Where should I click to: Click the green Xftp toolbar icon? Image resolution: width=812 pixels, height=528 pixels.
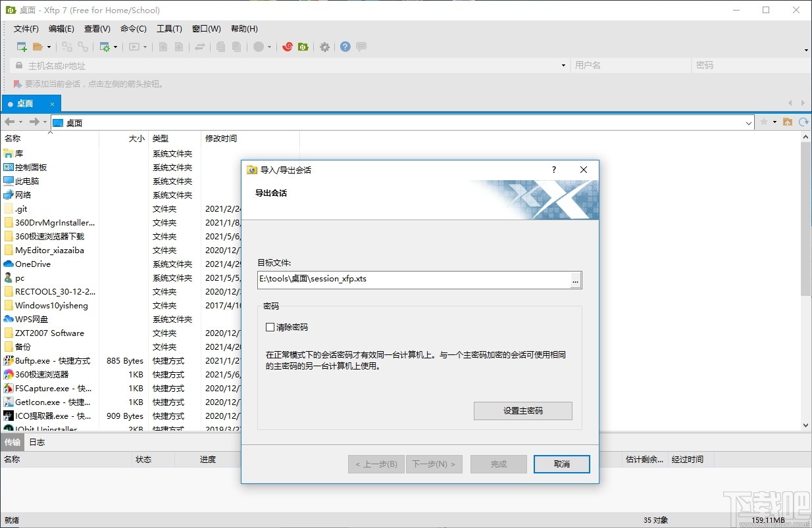click(303, 47)
